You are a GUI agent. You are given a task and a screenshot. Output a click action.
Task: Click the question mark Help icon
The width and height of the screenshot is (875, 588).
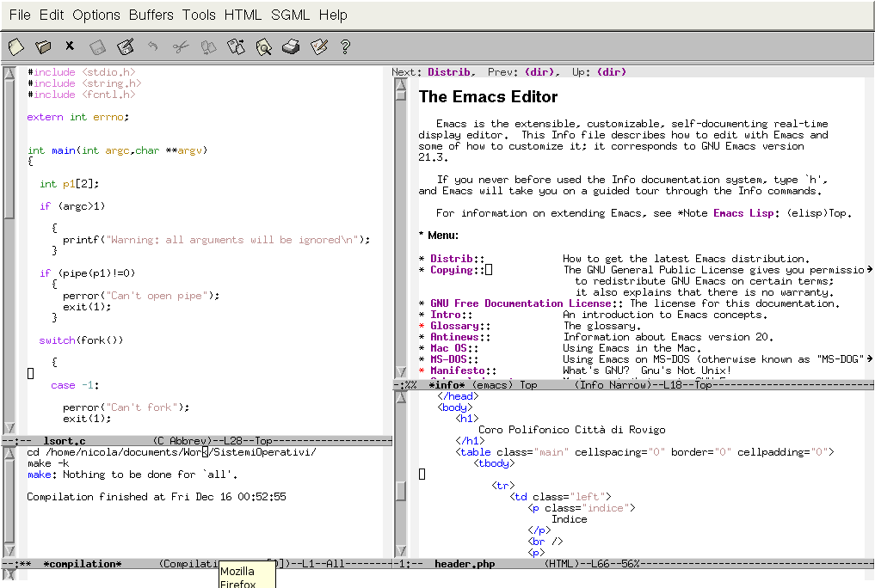[x=346, y=46]
